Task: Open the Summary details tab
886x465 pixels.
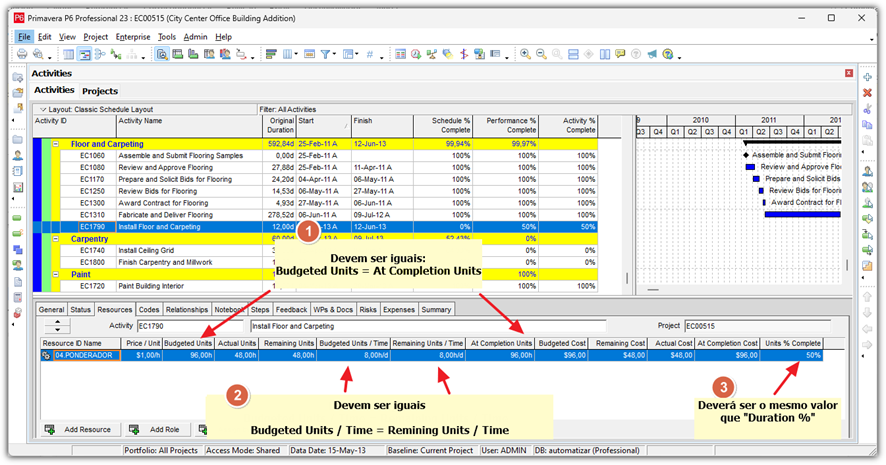Action: [436, 310]
